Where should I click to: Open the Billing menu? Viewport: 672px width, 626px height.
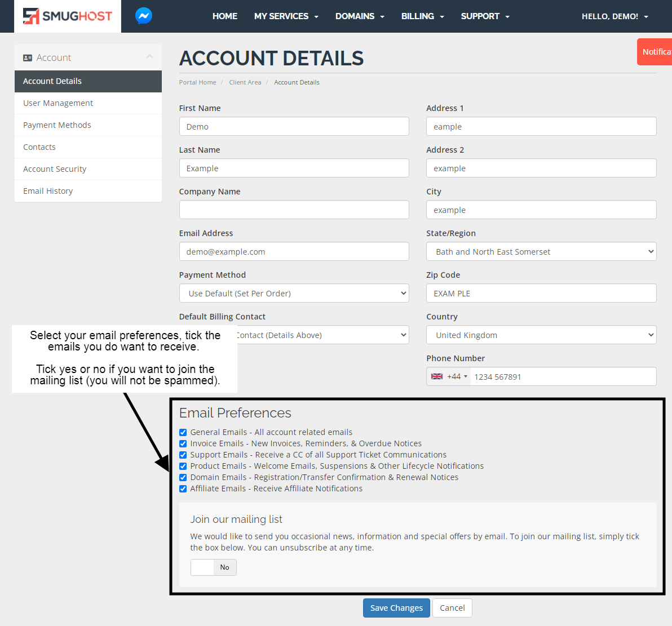422,16
